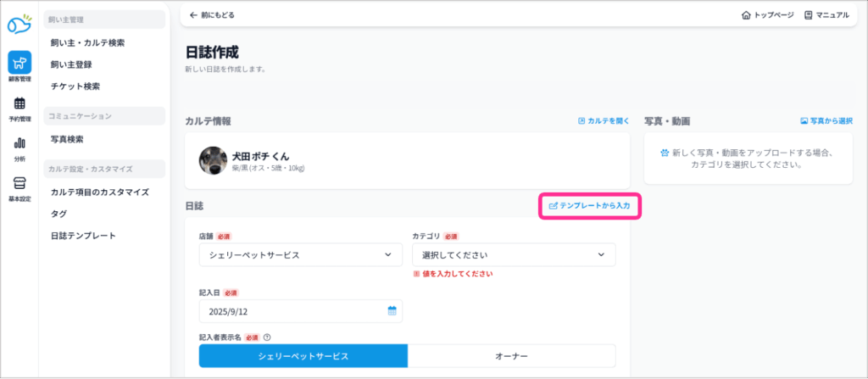Select オーナー as display name
The image size is (868, 379).
click(x=512, y=356)
